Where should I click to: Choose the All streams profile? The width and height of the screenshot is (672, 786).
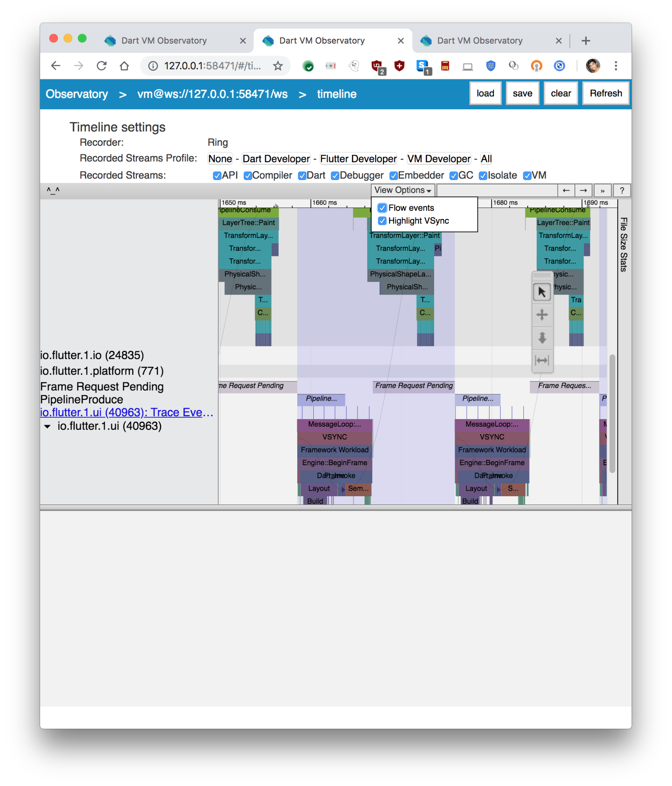click(x=486, y=159)
